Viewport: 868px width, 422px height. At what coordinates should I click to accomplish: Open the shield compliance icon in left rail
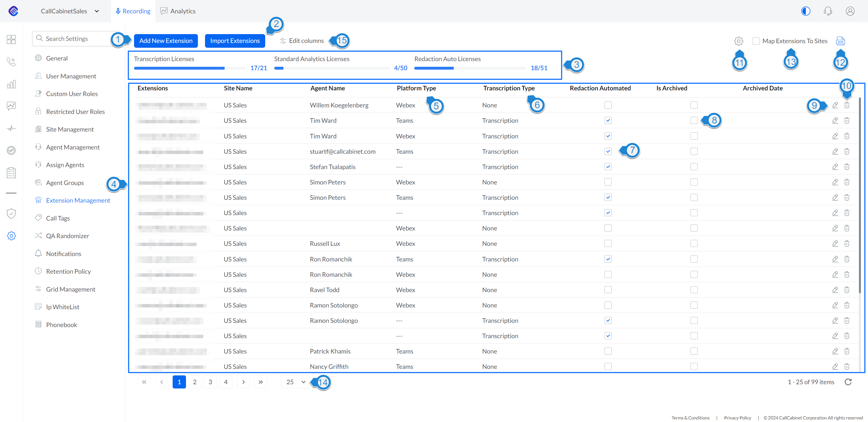click(x=11, y=213)
